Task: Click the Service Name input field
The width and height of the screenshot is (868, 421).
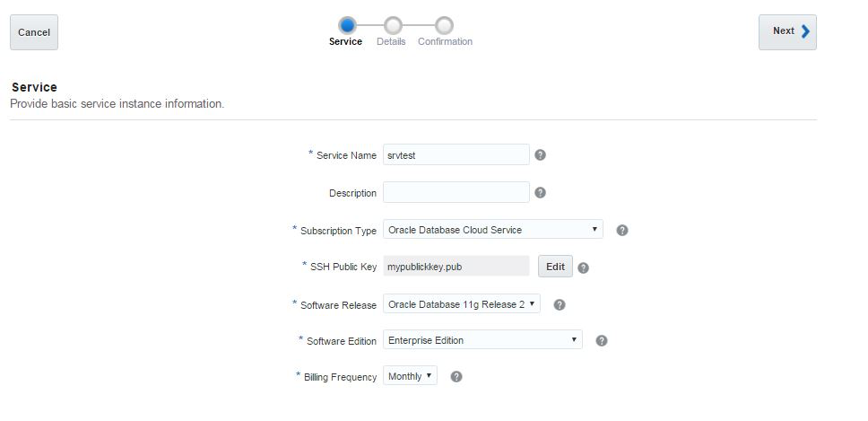Action: pos(456,154)
